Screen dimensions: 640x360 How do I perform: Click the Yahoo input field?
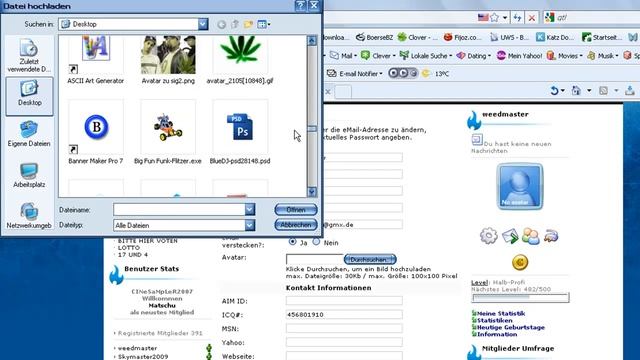(344, 342)
